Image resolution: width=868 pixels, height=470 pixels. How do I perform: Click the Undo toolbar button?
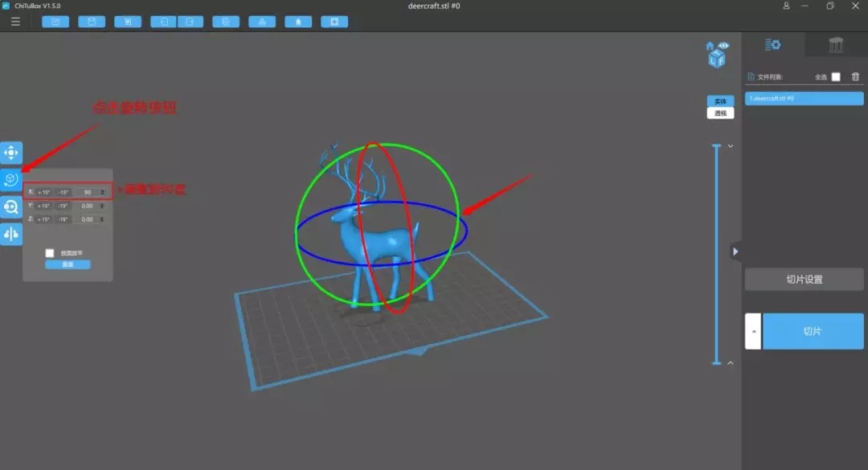[x=164, y=22]
